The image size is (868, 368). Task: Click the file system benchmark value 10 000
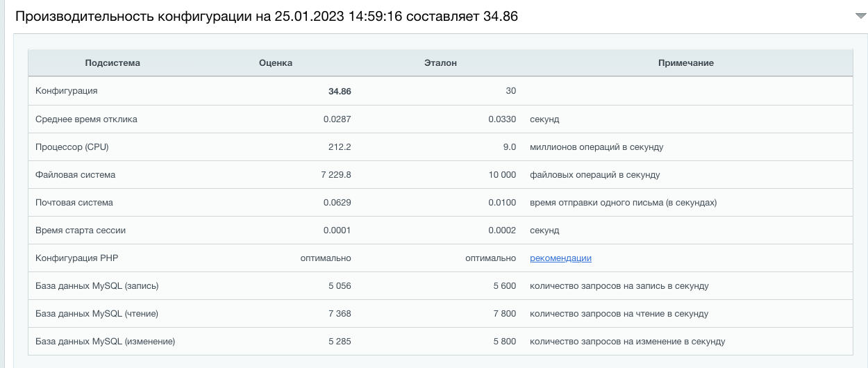coord(502,175)
